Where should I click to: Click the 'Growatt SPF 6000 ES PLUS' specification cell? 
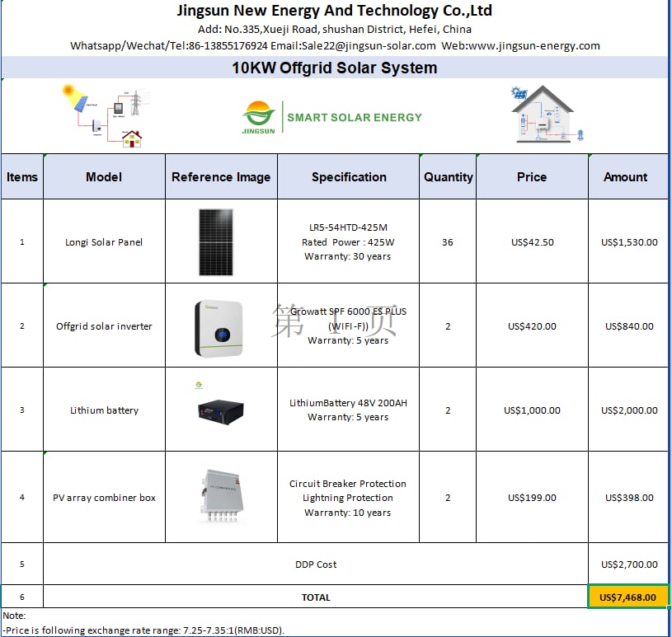(x=349, y=326)
